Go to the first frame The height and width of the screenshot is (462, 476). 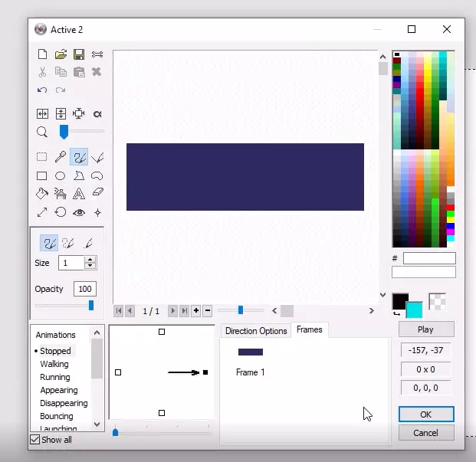[x=119, y=311]
